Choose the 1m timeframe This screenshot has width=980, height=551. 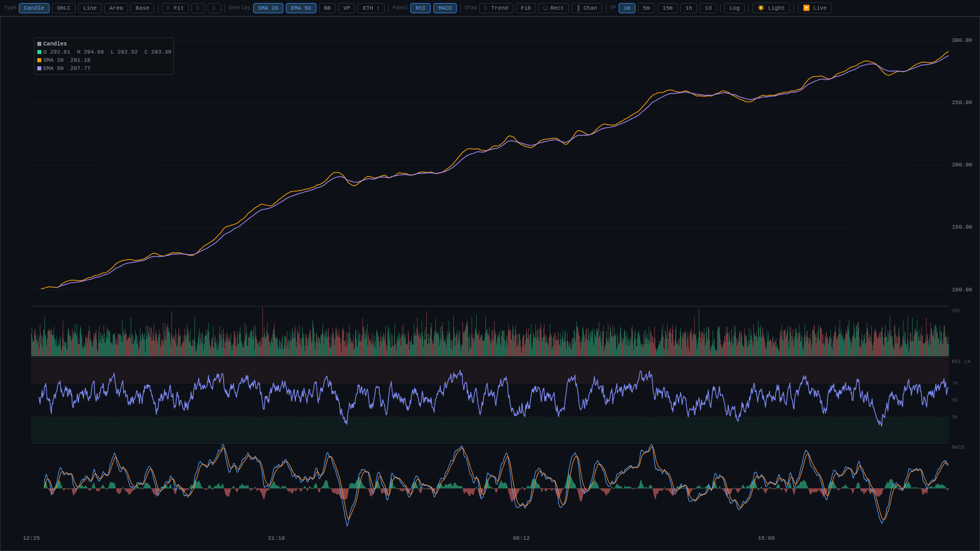(627, 8)
